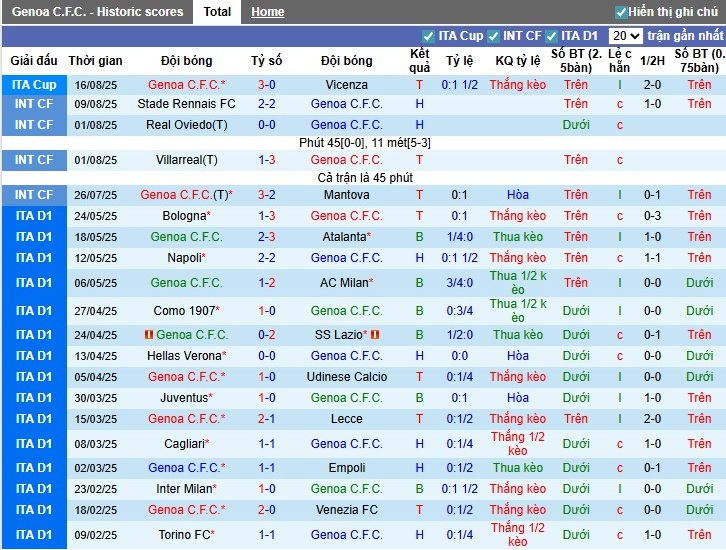Click the Inter Milan team link
726x550 pixels.
point(184,489)
